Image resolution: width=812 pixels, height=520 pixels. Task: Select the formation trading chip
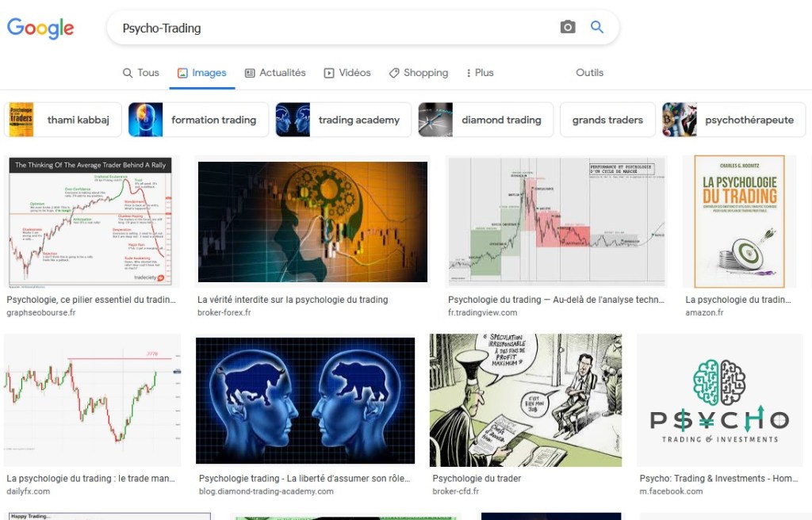click(x=198, y=120)
